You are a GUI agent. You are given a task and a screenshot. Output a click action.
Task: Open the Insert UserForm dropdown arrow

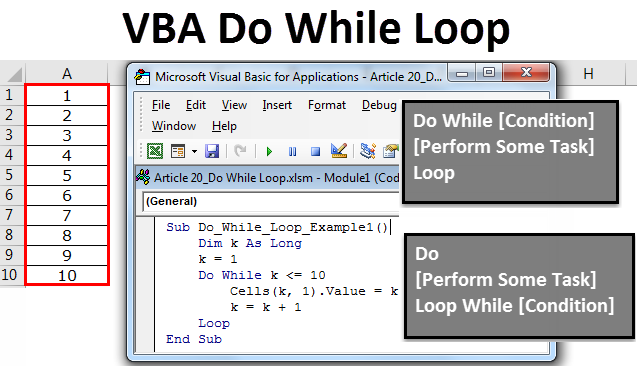[194, 151]
